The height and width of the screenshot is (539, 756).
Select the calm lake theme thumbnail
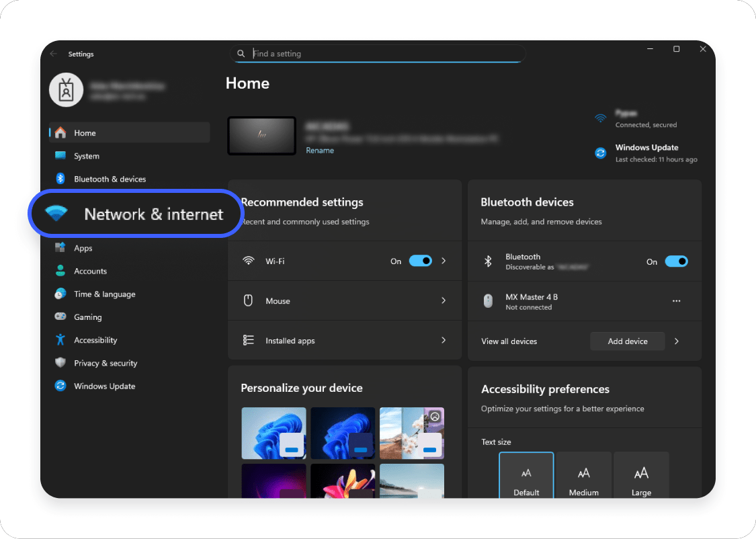(x=412, y=481)
